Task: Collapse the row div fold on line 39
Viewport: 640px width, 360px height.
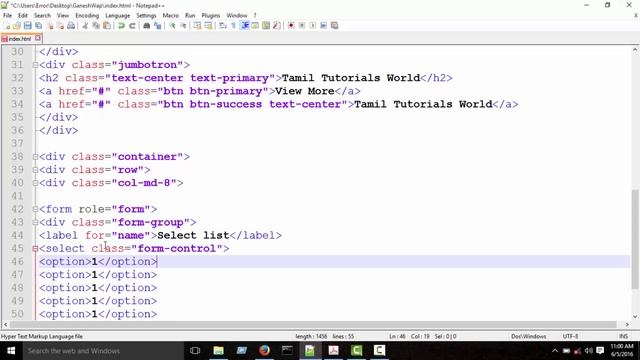Action: click(36, 170)
